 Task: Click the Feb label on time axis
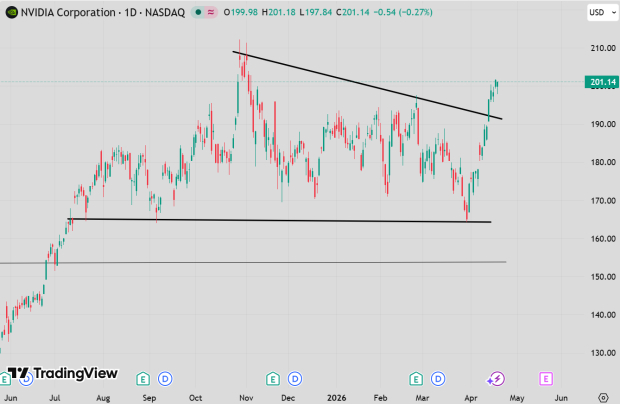coord(380,398)
